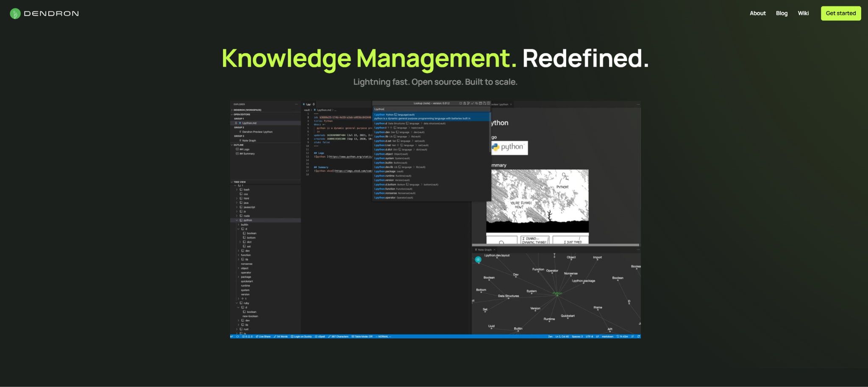The width and height of the screenshot is (868, 387).
Task: Click the Dendron logo icon
Action: pos(15,14)
